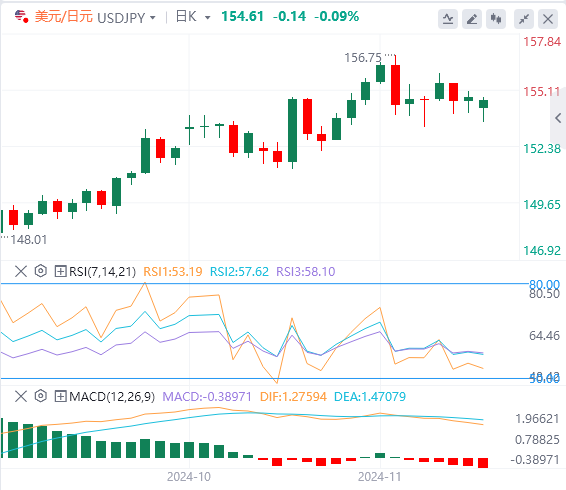Image resolution: width=566 pixels, height=490 pixels.
Task: Switch chart type with candlestick icon
Action: (496, 19)
